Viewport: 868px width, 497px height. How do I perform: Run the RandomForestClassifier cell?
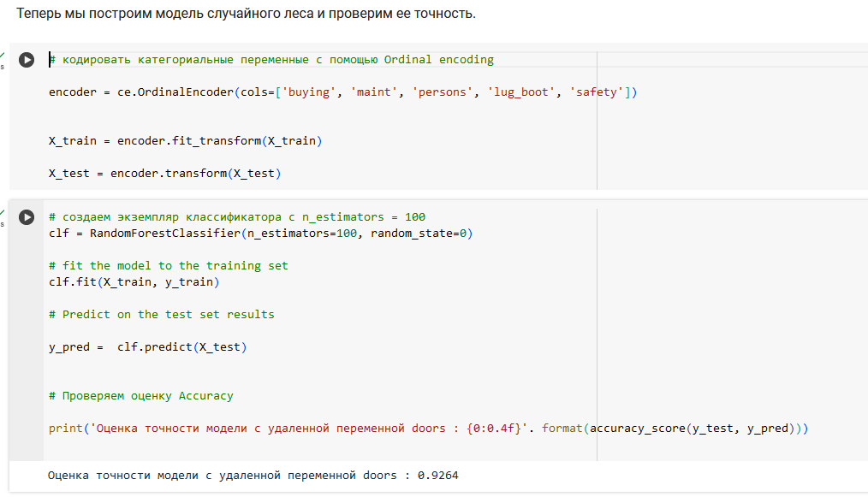[26, 217]
